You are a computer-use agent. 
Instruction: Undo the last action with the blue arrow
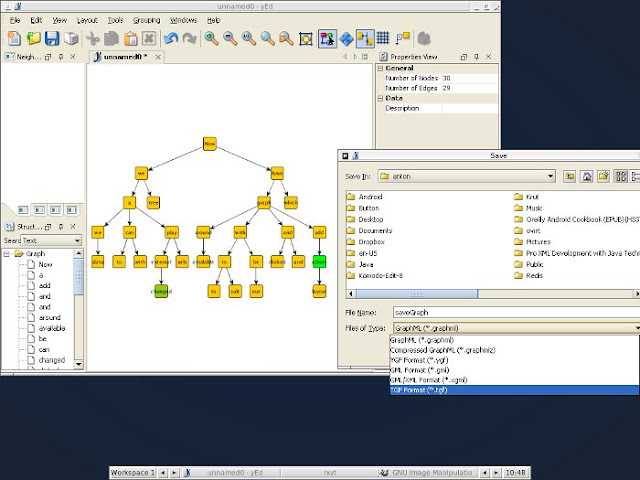171,39
